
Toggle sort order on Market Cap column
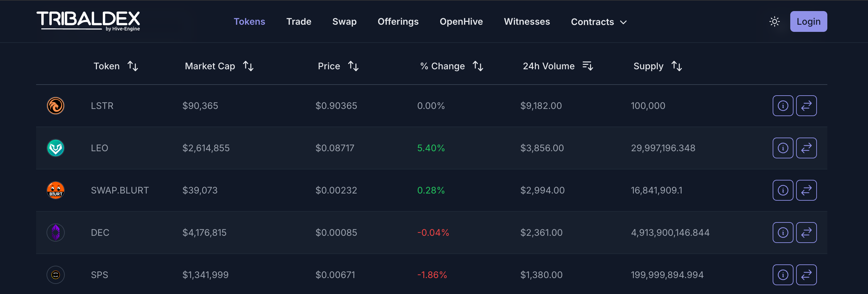[x=248, y=66]
